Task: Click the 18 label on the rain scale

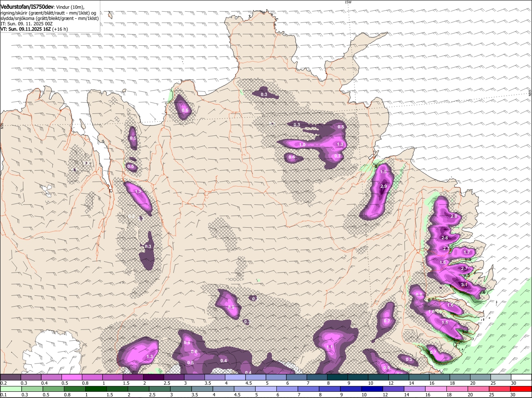Action: pyautogui.click(x=448, y=395)
